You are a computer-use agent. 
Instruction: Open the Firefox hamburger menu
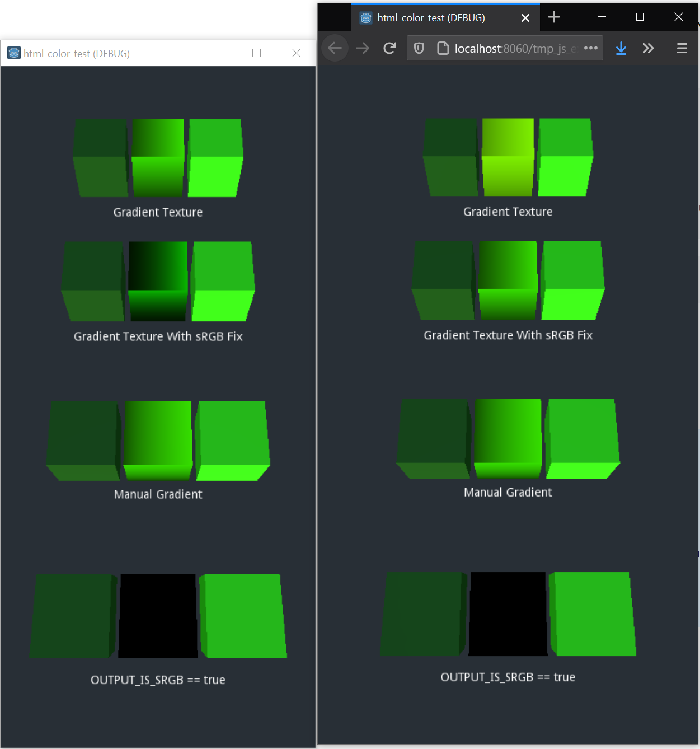click(x=682, y=48)
